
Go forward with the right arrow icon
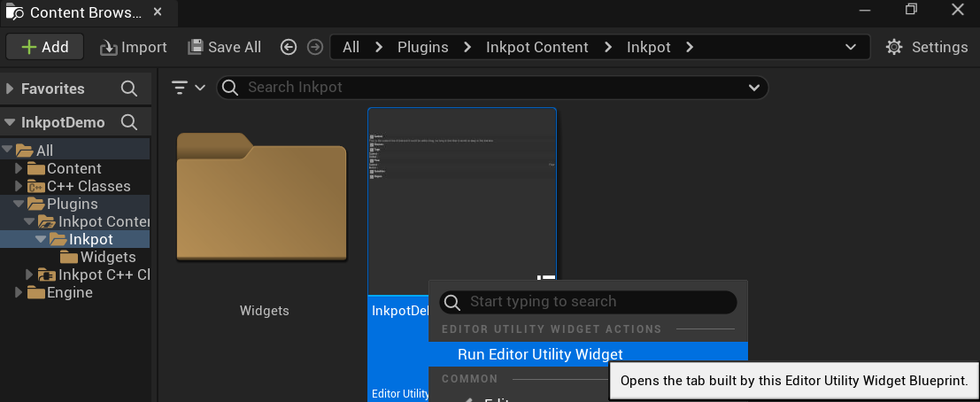click(x=315, y=47)
